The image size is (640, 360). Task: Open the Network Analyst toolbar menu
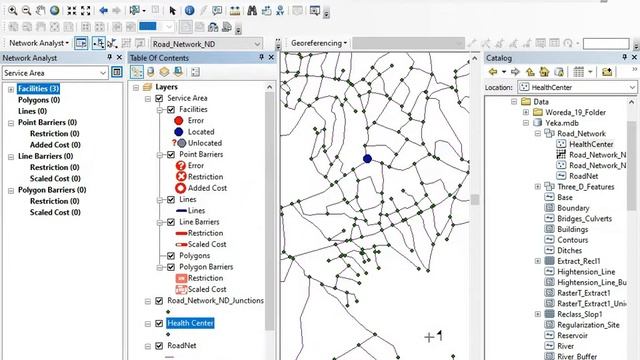39,43
